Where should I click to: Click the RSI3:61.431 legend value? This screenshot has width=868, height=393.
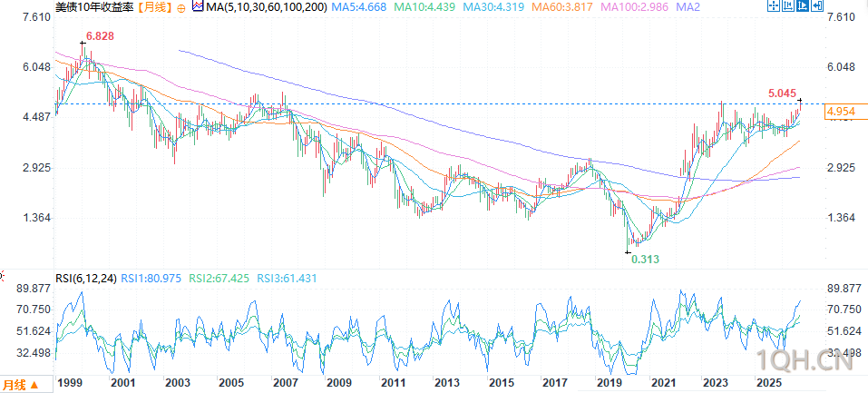[288, 279]
